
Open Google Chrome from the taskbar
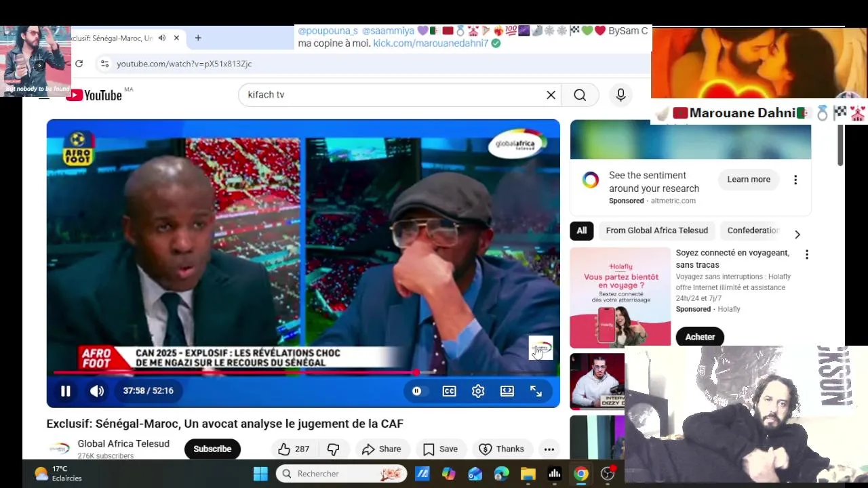click(x=581, y=474)
